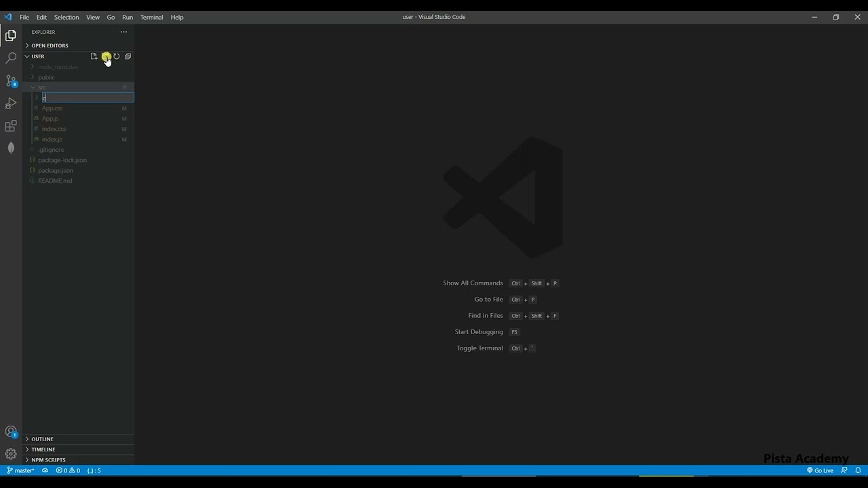Viewport: 868px width, 488px height.
Task: Click the feedback icon in status bar
Action: click(x=844, y=470)
